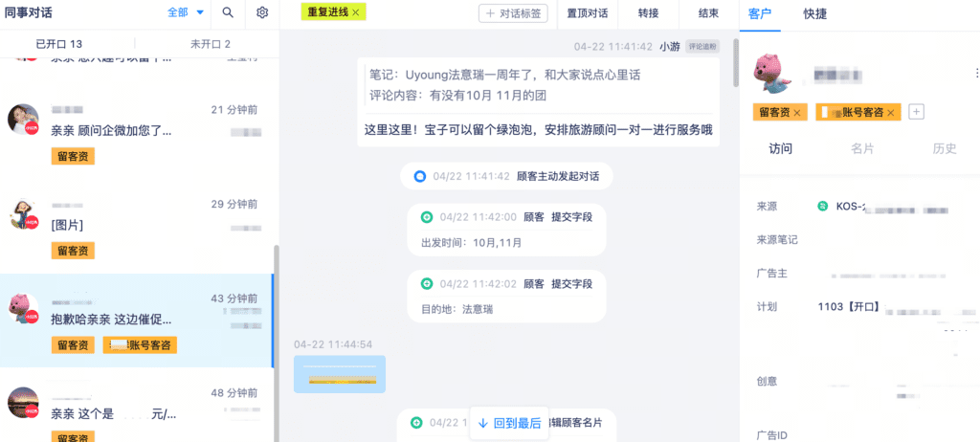The height and width of the screenshot is (442, 980).
Task: Open the settings gear in conversation header
Action: [x=262, y=12]
